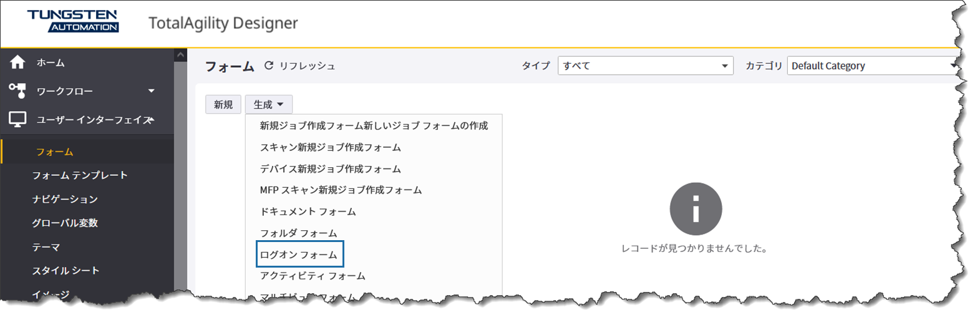Click the refresh circular arrow icon
The height and width of the screenshot is (320, 980).
click(269, 65)
